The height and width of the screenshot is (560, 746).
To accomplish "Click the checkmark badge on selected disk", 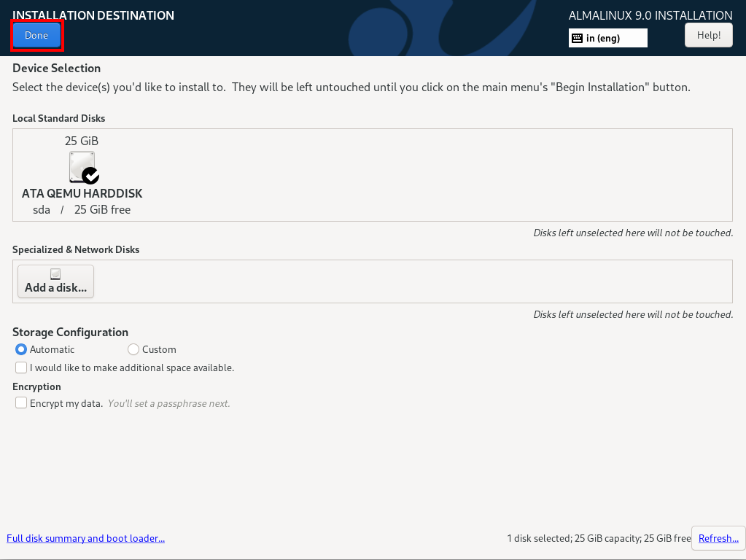I will 90,176.
